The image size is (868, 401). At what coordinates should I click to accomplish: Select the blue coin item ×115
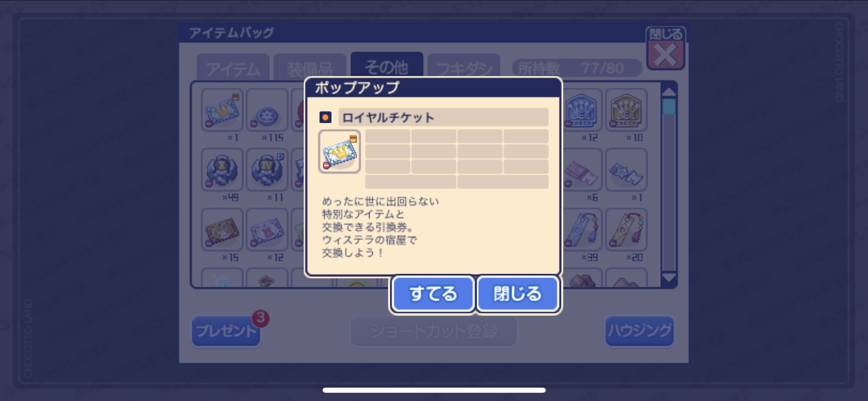[267, 110]
